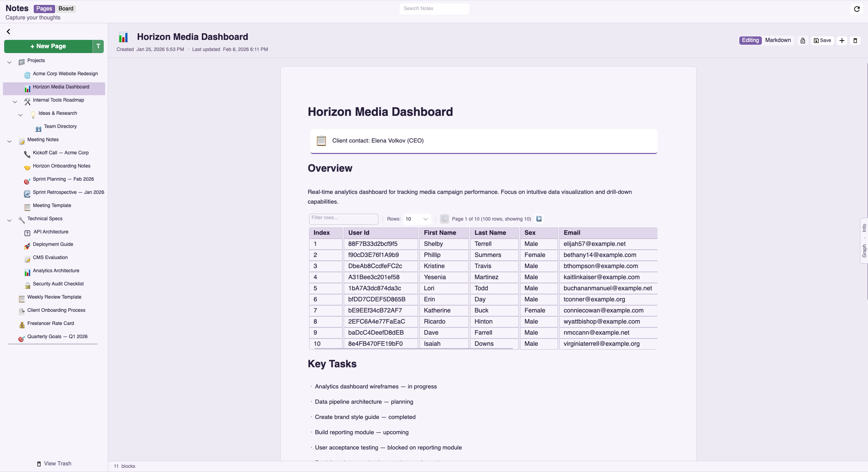Collapse the Technical Specs section
Image resolution: width=868 pixels, height=472 pixels.
click(x=9, y=221)
